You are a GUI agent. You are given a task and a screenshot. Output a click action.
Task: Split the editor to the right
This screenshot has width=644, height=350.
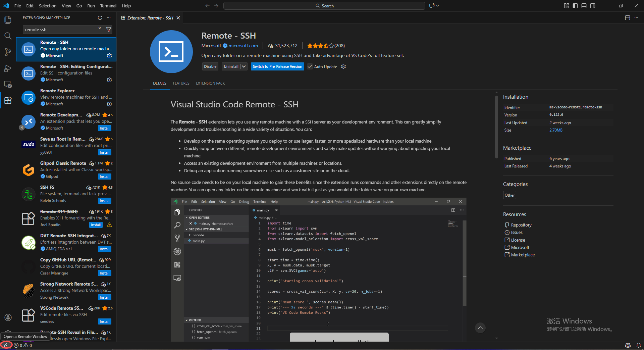click(628, 18)
